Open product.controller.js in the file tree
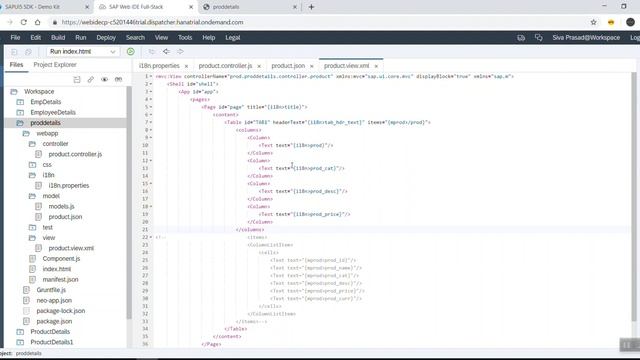Screen dimensions: 640x360 click(x=75, y=154)
